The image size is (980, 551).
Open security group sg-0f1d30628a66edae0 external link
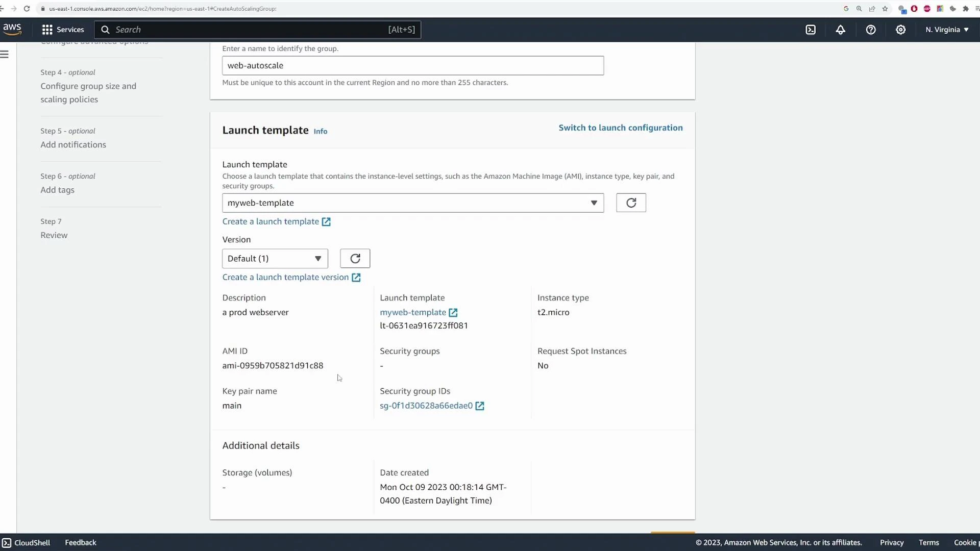point(479,406)
